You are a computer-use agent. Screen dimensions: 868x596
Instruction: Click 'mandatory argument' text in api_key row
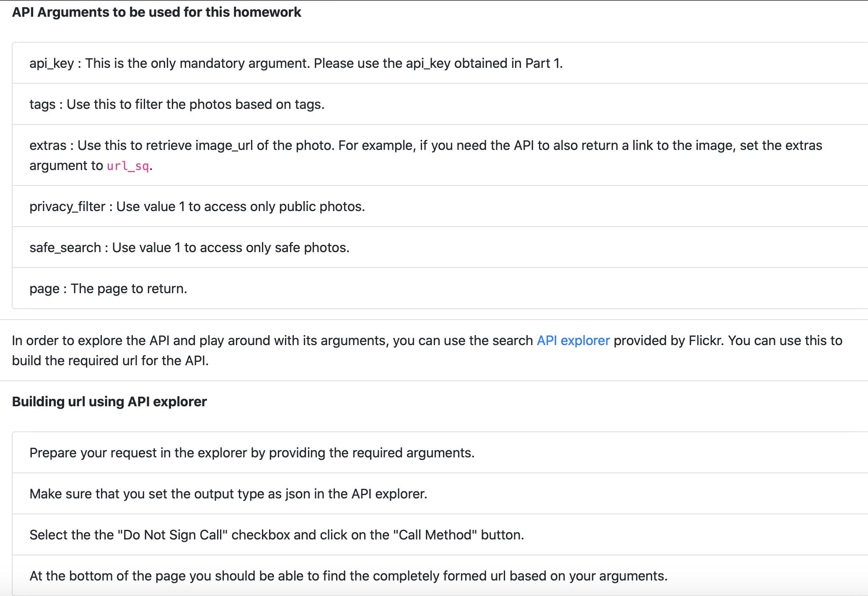[245, 63]
